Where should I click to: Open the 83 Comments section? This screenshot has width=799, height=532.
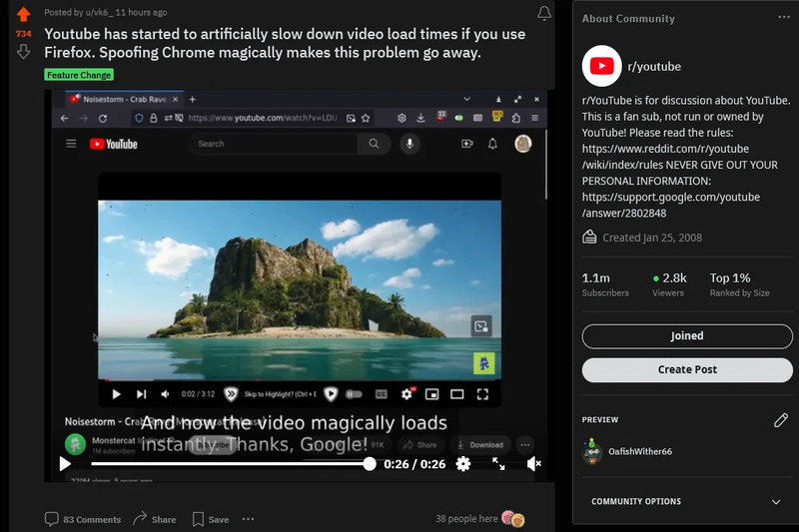[83, 519]
